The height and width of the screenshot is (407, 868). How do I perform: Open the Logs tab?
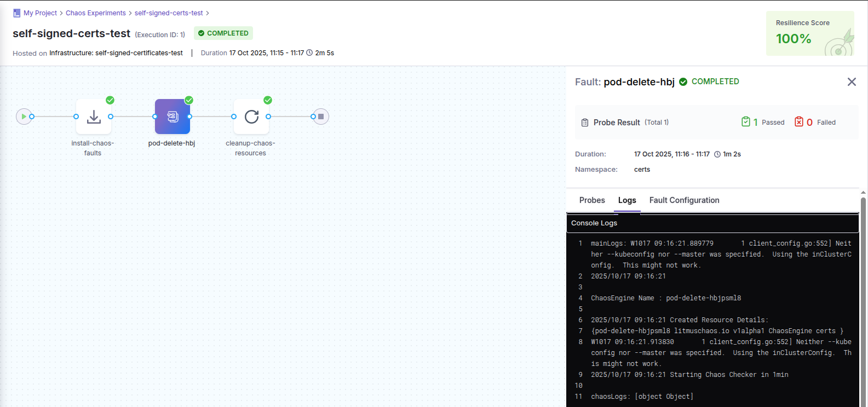click(627, 200)
